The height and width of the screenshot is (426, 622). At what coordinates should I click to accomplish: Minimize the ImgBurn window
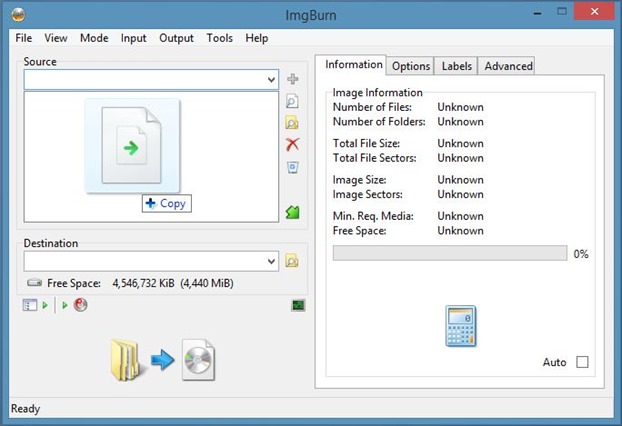(538, 12)
